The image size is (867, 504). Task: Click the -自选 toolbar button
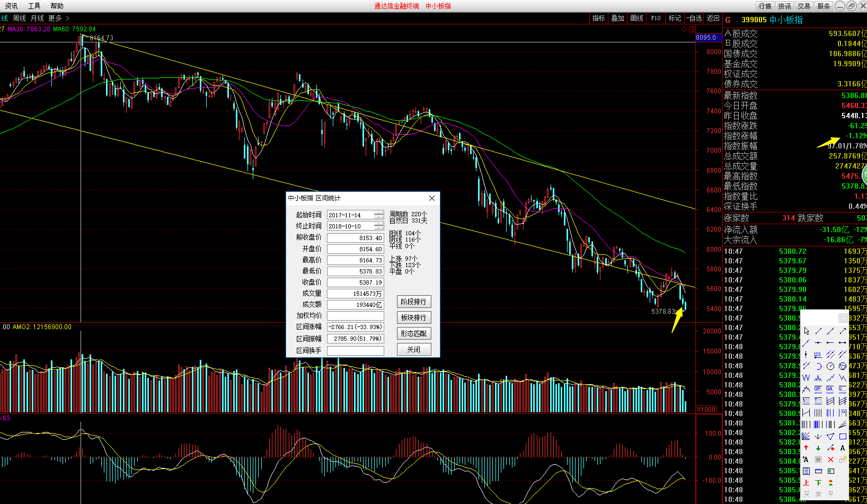pyautogui.click(x=694, y=18)
